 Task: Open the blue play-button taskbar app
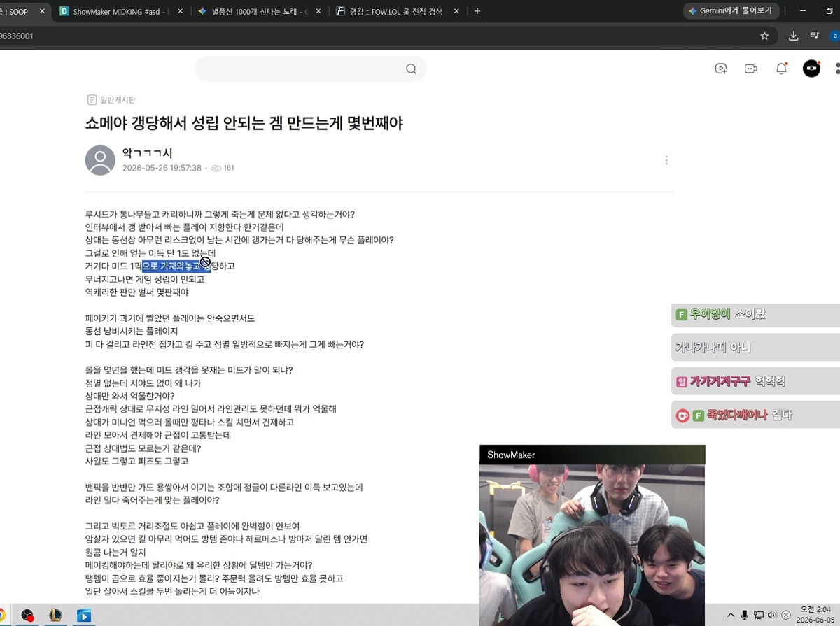pyautogui.click(x=84, y=616)
